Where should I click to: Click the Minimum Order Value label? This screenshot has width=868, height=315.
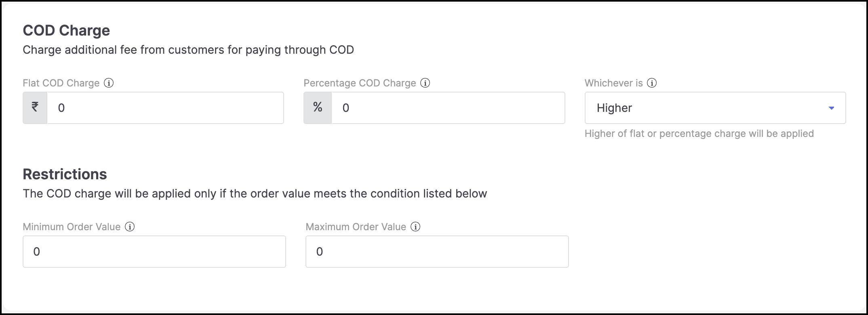(72, 227)
